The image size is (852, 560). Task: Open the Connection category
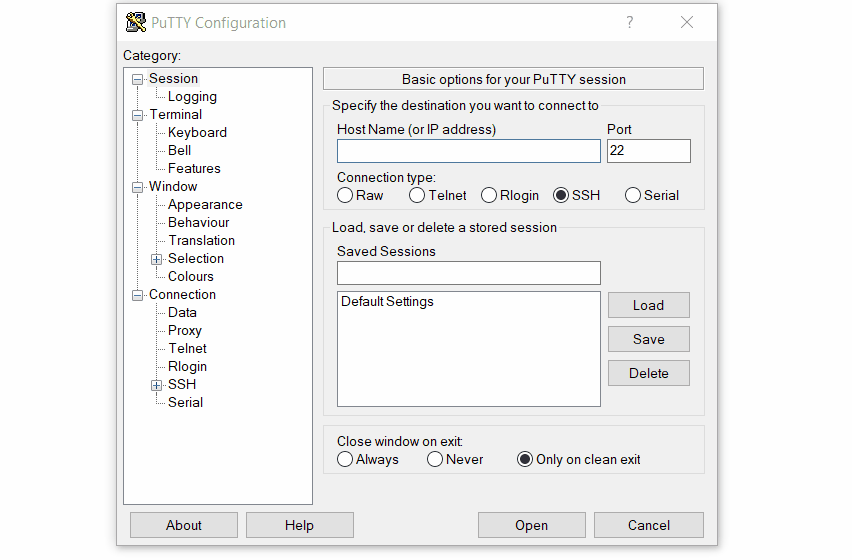[182, 294]
